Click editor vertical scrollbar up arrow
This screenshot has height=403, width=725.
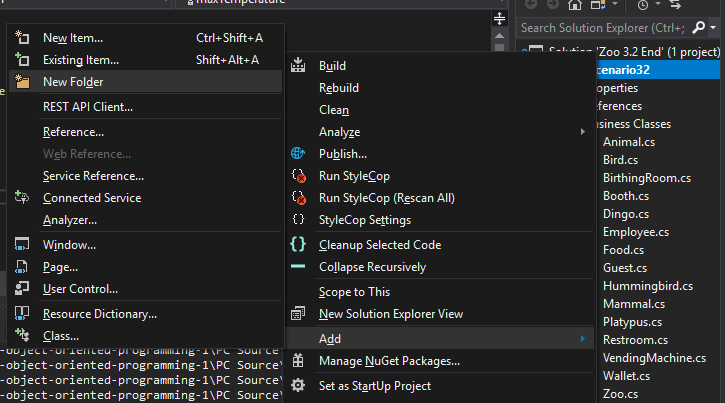[x=499, y=36]
